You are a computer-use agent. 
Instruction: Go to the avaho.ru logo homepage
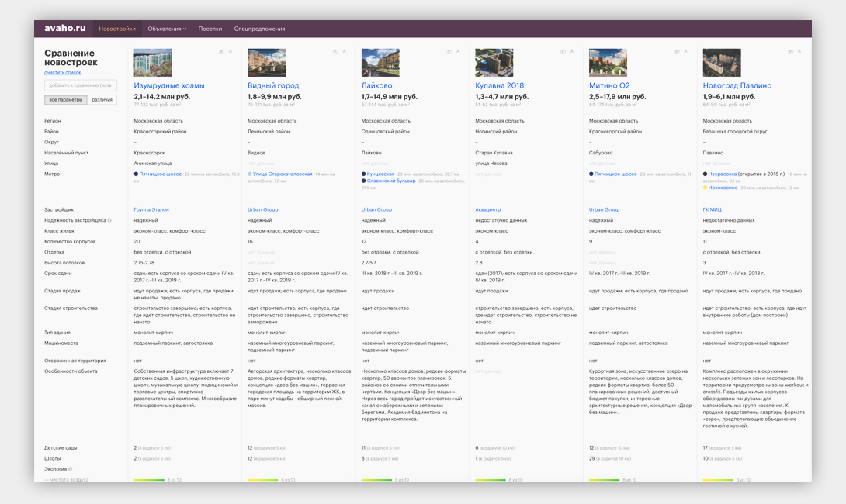[x=64, y=28]
